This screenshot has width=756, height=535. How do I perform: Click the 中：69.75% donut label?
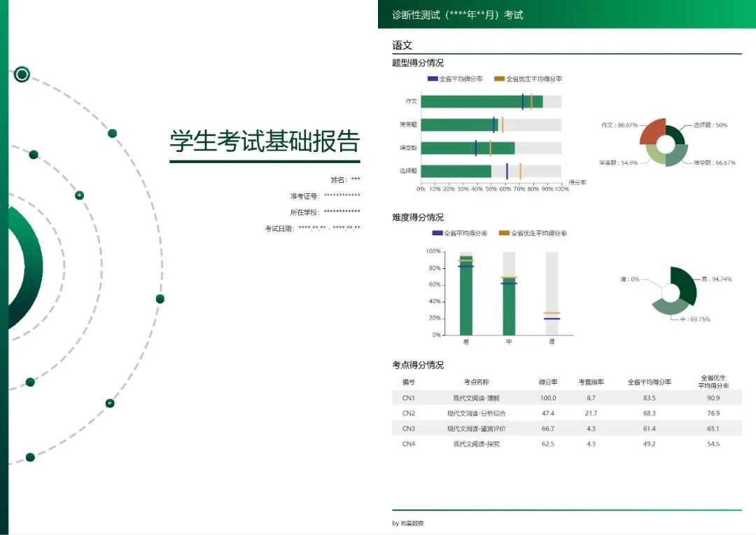(x=695, y=319)
